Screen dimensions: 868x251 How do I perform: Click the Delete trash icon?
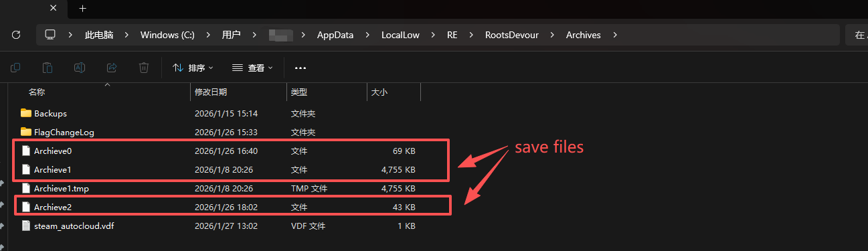coord(144,68)
